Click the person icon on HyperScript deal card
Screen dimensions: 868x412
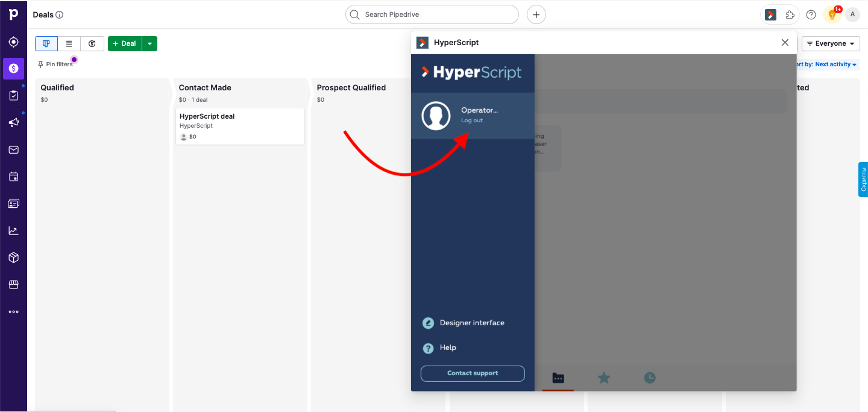pyautogui.click(x=184, y=137)
